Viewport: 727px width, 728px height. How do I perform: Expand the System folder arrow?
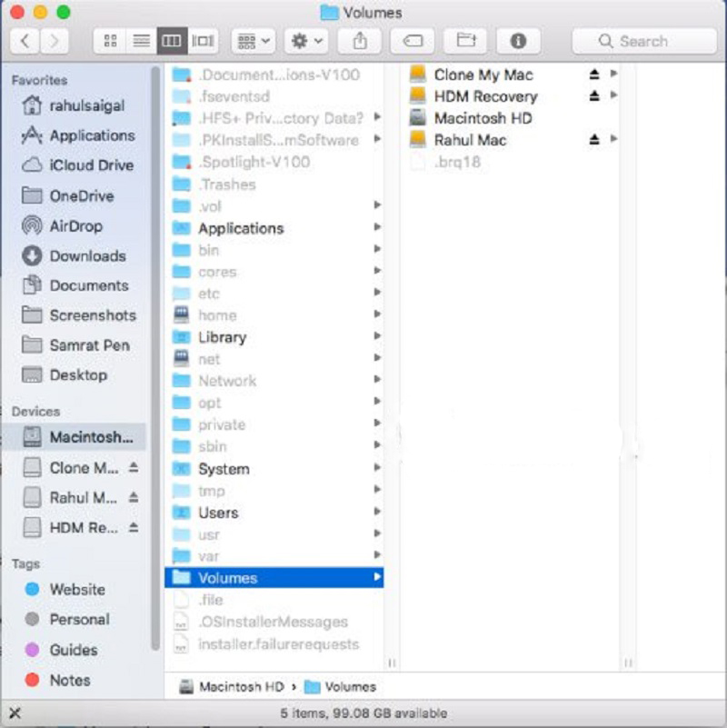point(377,467)
